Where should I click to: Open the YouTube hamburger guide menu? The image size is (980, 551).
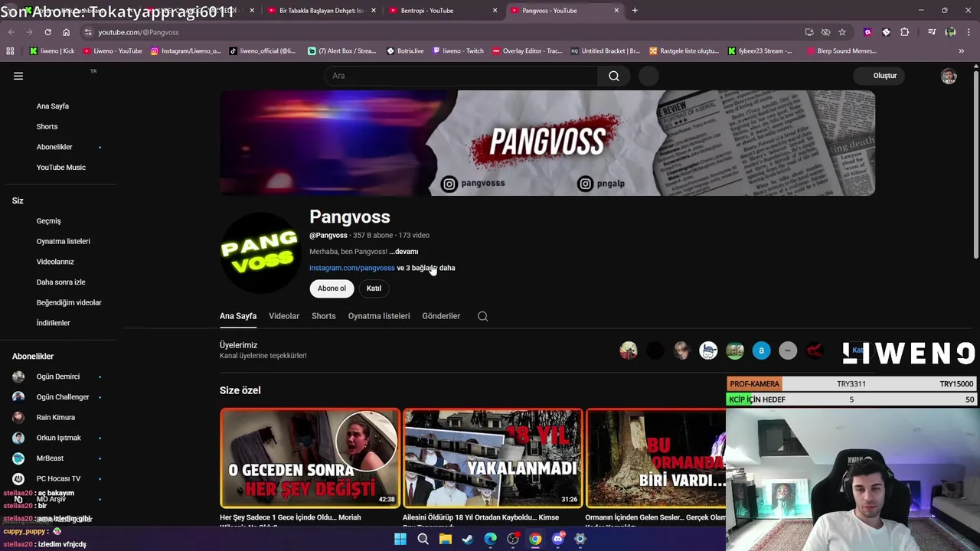click(x=18, y=76)
